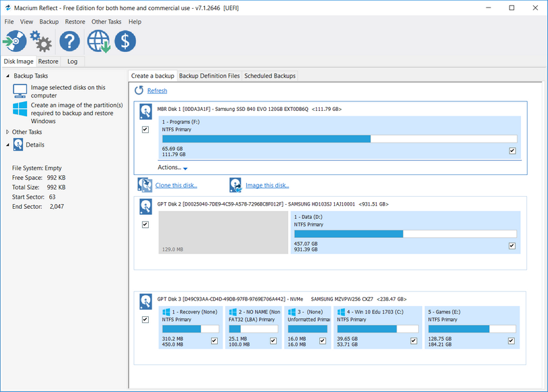Viewport: 548px width, 392px height.
Task: Open help with the question mark icon
Action: 70,41
